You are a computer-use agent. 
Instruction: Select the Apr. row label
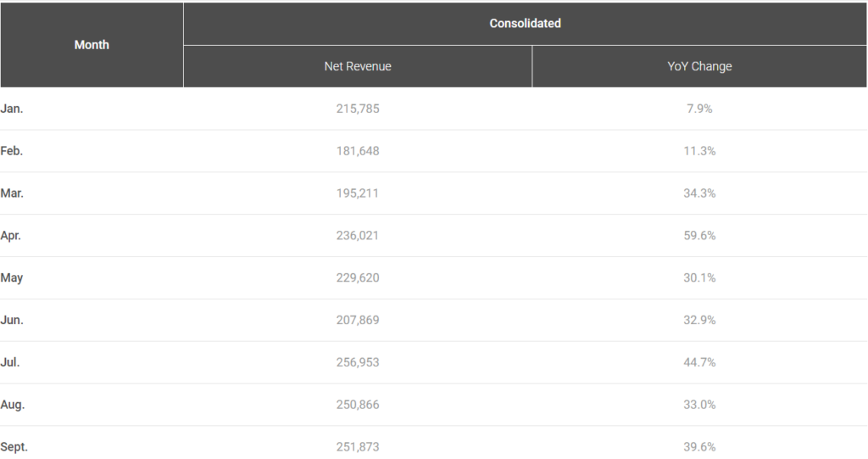click(12, 236)
